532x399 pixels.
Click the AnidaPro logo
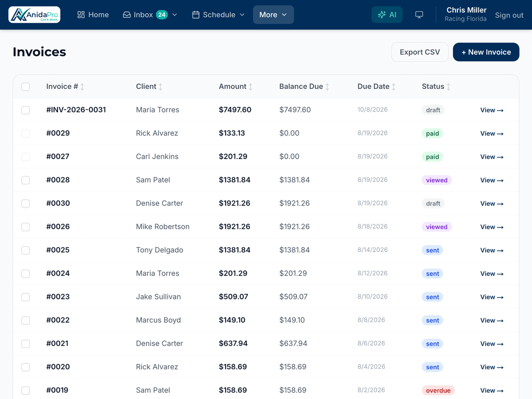coord(34,14)
